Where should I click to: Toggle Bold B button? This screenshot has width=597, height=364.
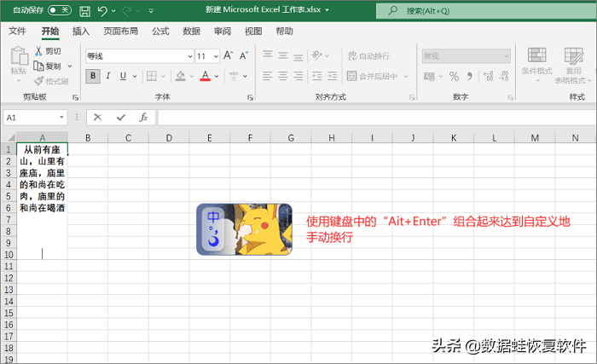pos(93,76)
